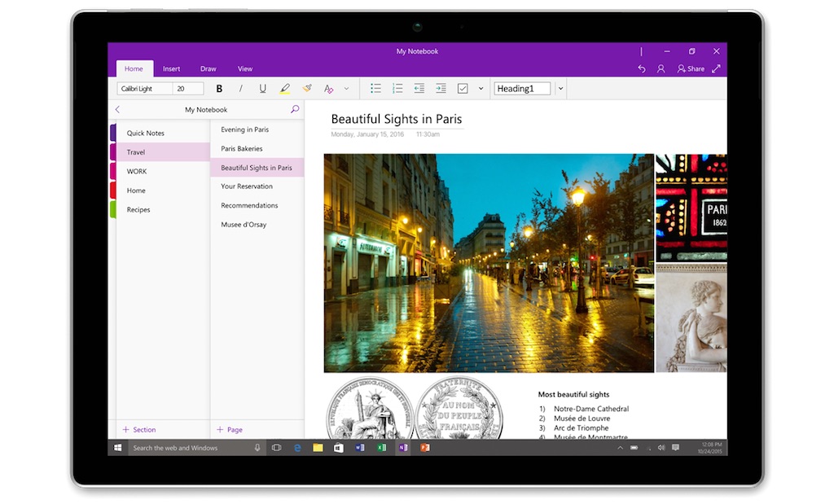Open the Paris Bakeries page
The height and width of the screenshot is (504, 834).
coord(257,148)
